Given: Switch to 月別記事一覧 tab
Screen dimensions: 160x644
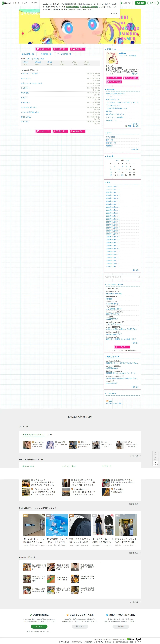Looking at the screenshot, I should 46,54.
